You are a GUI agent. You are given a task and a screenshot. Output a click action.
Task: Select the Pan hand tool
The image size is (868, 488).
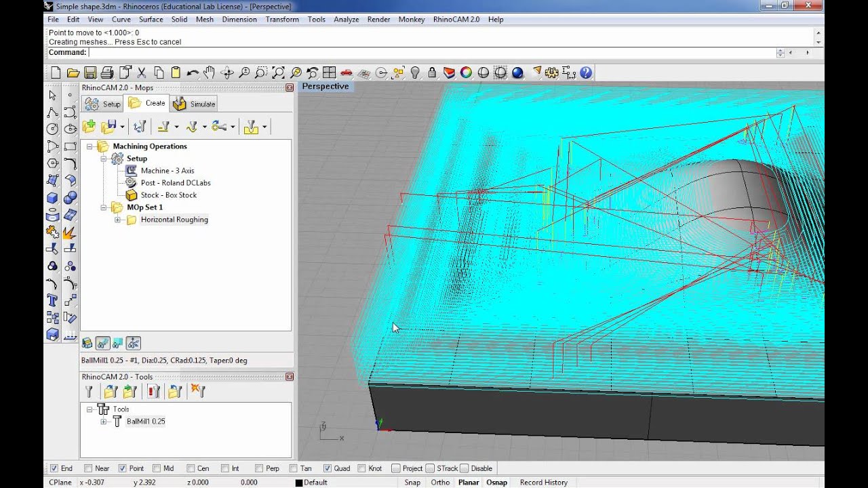210,73
